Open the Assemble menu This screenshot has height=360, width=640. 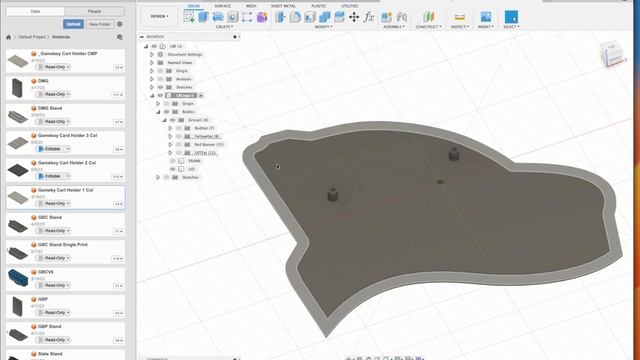[394, 27]
